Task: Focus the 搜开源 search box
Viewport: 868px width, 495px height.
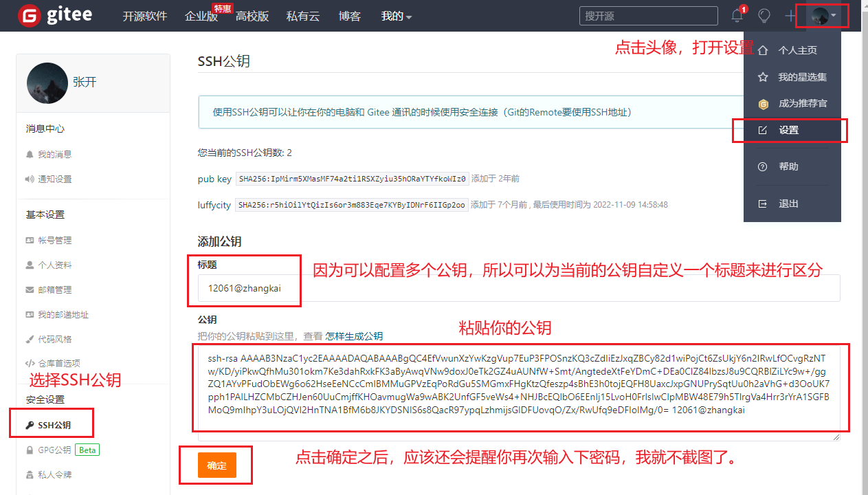Action: [x=649, y=16]
